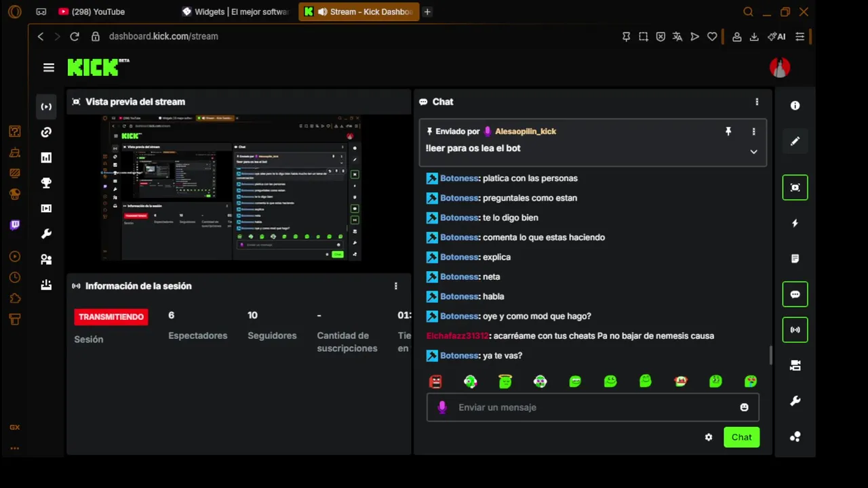
Task: Open Chat panel three-dot menu
Action: (x=757, y=102)
